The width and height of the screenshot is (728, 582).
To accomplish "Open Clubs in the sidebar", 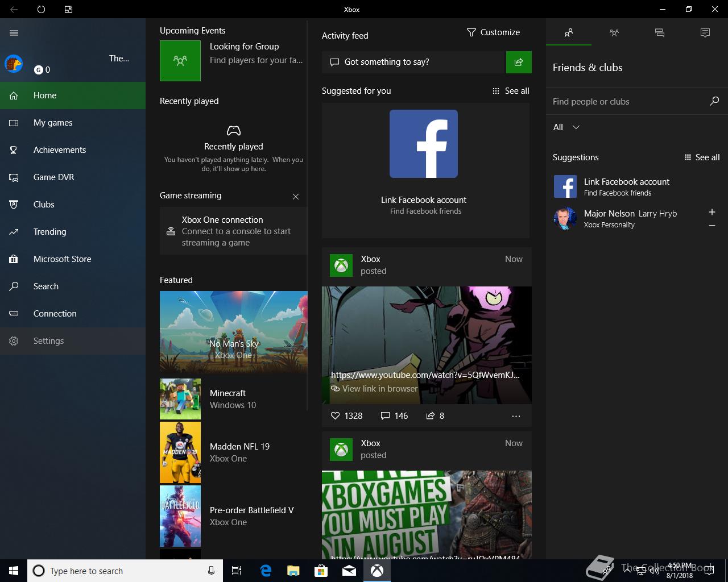I will pyautogui.click(x=73, y=205).
